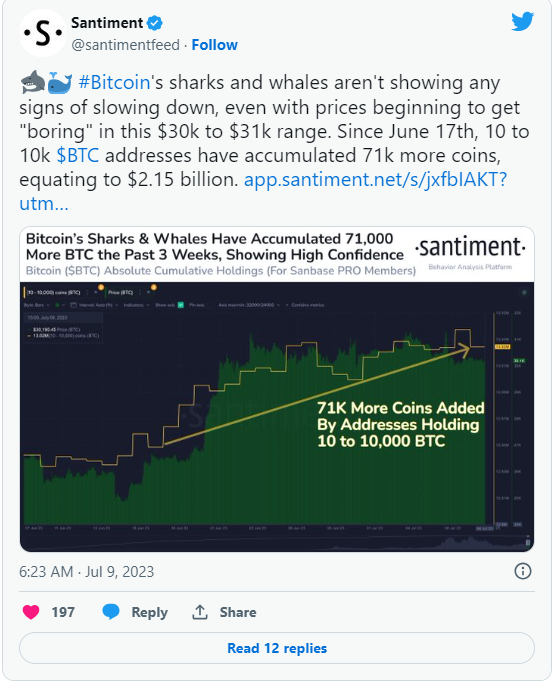This screenshot has width=554, height=683.
Task: Click the share upload arrow icon
Action: [x=200, y=612]
